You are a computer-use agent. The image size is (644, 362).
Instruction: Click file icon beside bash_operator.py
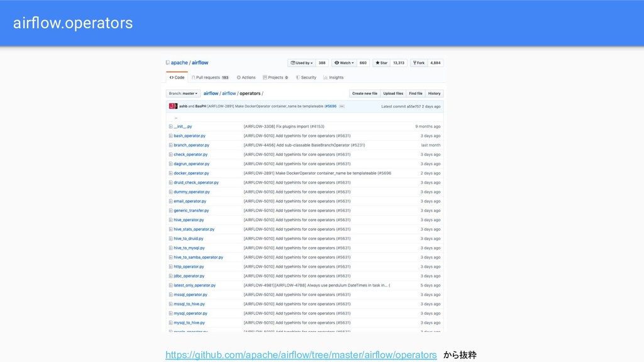pyautogui.click(x=170, y=136)
